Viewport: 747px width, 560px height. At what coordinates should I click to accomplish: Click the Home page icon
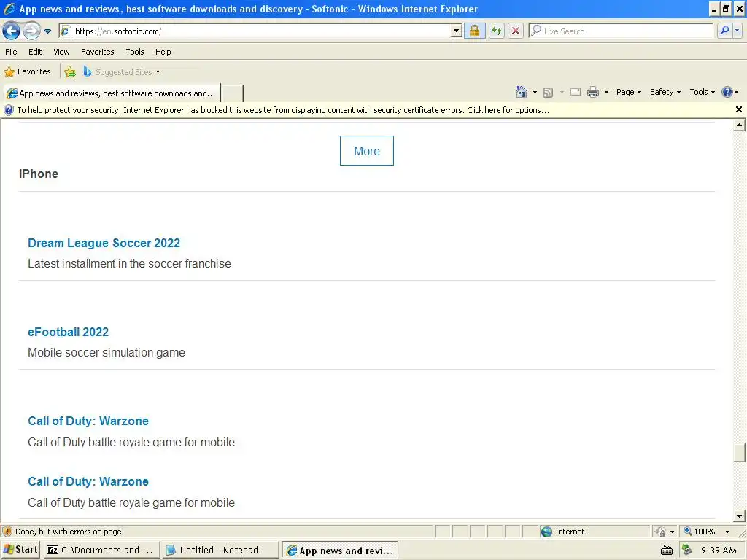click(x=522, y=92)
